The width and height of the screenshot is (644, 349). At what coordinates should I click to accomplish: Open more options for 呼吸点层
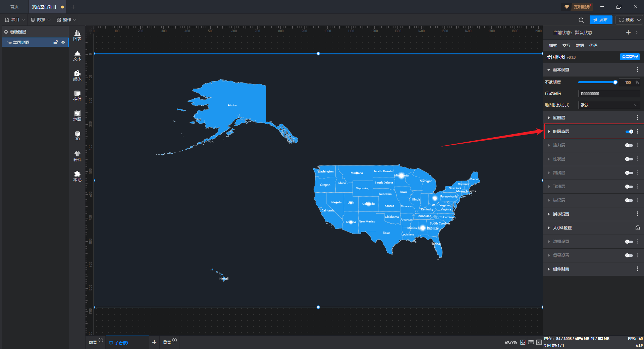[637, 131]
